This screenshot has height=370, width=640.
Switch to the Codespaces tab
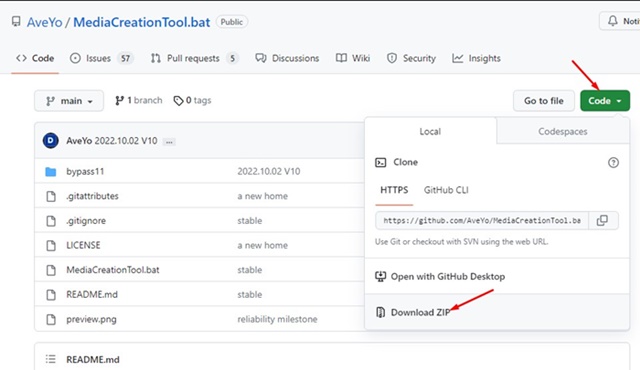click(x=563, y=131)
